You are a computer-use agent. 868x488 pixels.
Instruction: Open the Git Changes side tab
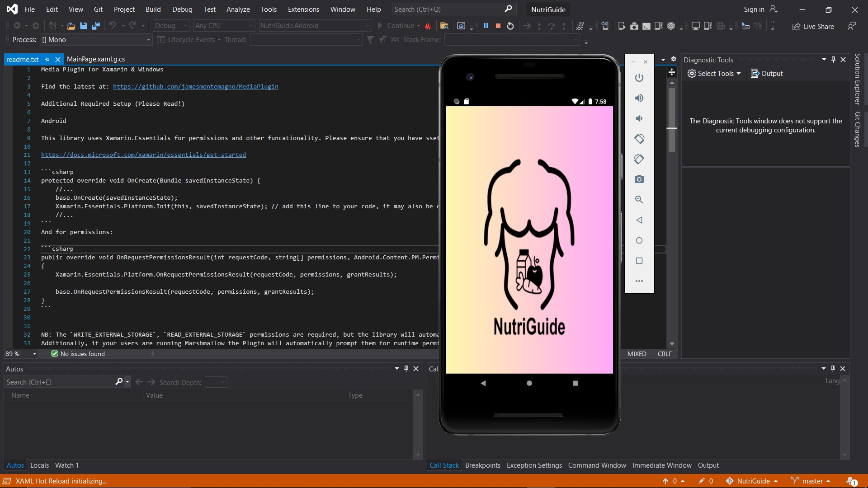tap(857, 129)
